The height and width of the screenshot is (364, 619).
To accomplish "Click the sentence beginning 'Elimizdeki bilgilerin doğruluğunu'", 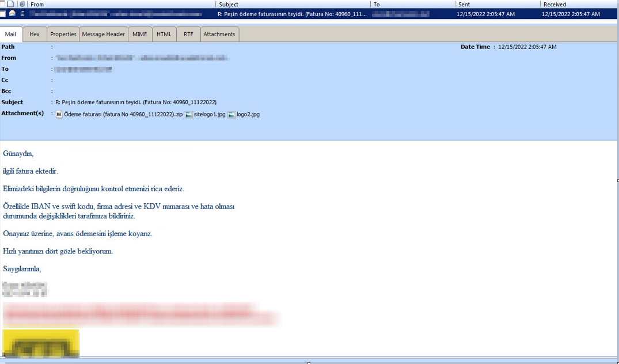I will [93, 189].
